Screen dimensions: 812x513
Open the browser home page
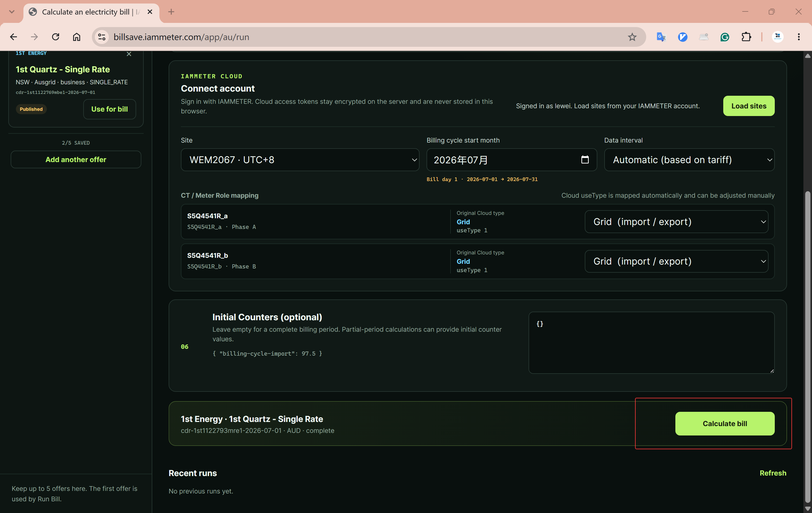pos(77,37)
